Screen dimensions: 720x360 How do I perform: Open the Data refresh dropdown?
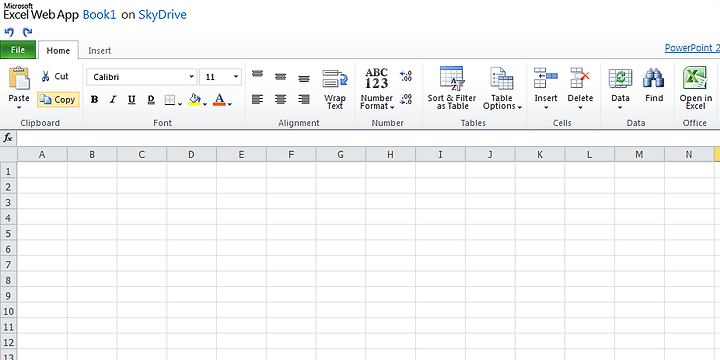click(620, 89)
